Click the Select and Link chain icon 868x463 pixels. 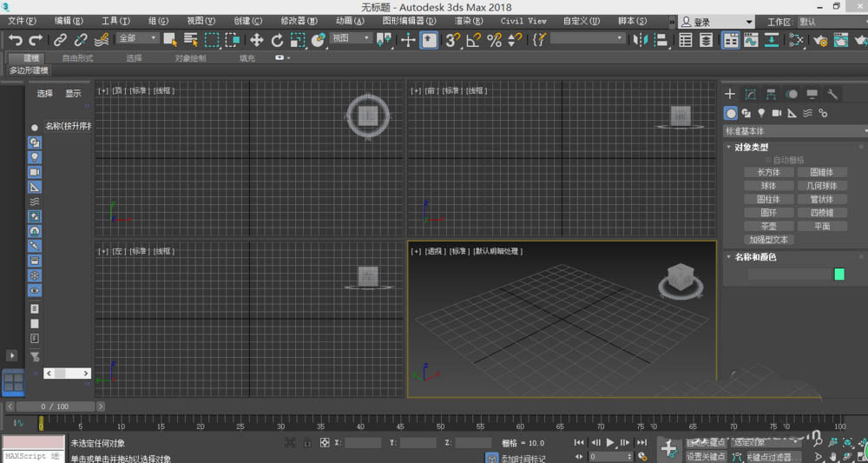[x=60, y=39]
